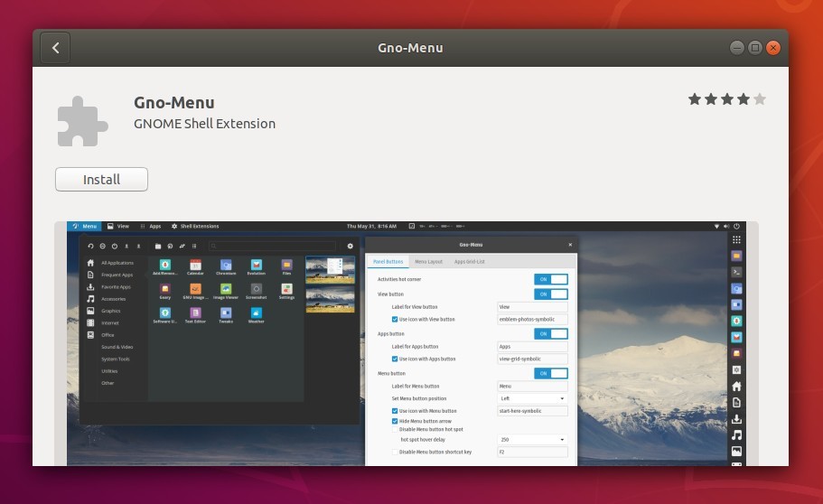Click the restart arrow icon in Gno-Menu toolbar
This screenshot has width=823, height=504.
point(90,246)
